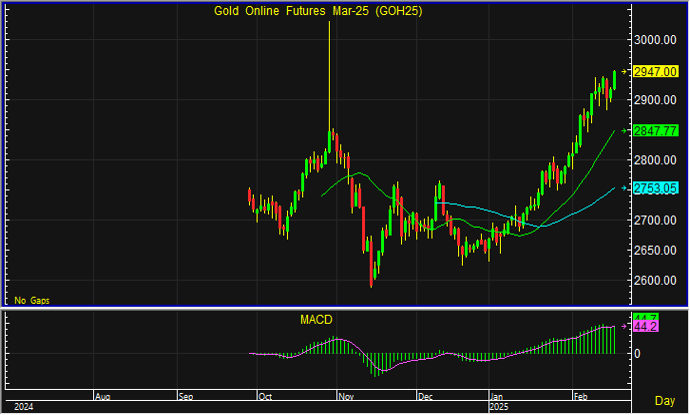Click the No Gaps label
The width and height of the screenshot is (690, 415).
(32, 301)
